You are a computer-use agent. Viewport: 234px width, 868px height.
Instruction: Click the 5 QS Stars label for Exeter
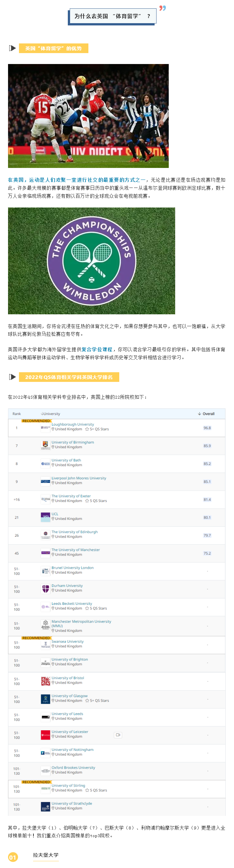point(98,501)
